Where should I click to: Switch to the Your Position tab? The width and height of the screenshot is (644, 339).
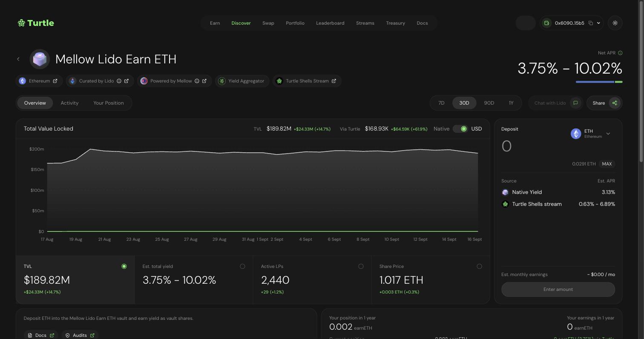(x=109, y=103)
